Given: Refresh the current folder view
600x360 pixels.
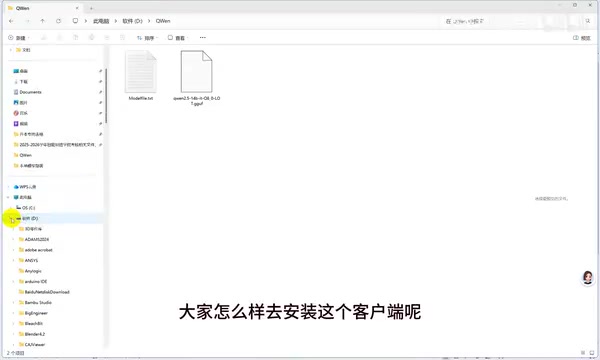Looking at the screenshot, I should [58, 21].
